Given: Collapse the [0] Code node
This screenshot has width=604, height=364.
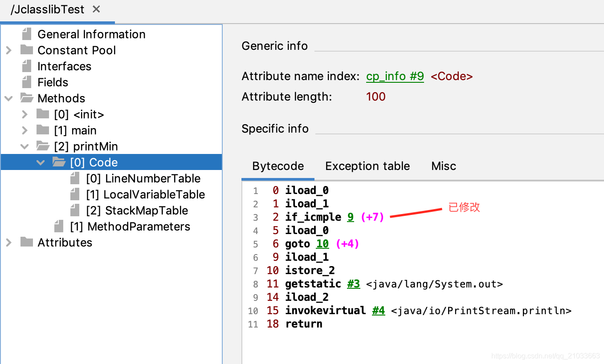Looking at the screenshot, I should click(x=41, y=162).
